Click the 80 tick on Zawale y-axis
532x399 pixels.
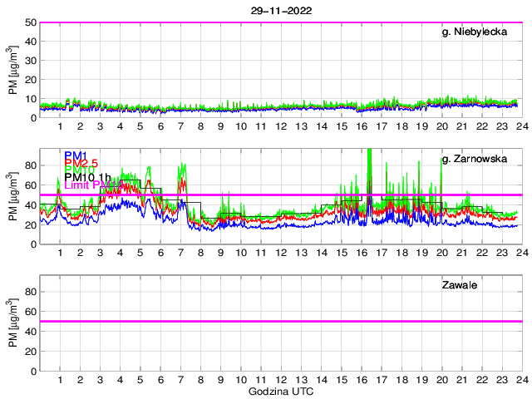tap(29, 292)
